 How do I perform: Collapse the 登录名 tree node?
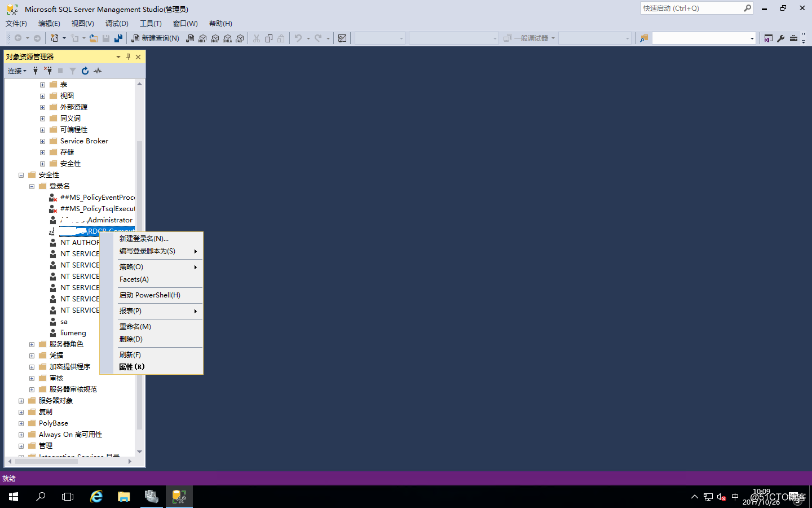(32, 186)
